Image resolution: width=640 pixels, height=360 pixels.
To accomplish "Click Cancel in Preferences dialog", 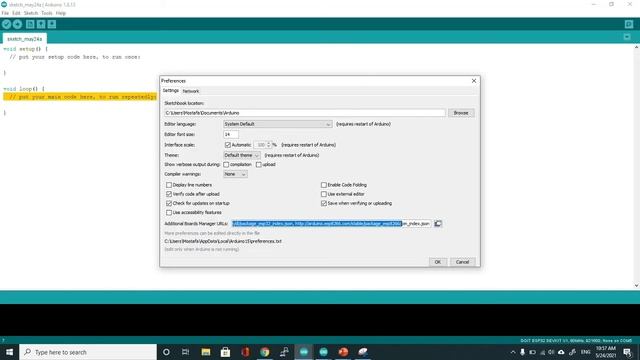I will pos(462,262).
